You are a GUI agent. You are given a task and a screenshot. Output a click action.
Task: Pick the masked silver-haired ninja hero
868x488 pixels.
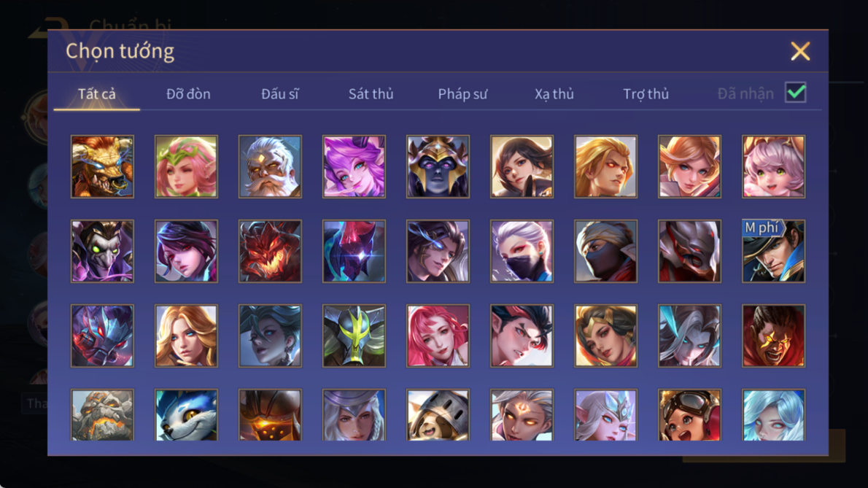[x=522, y=251]
